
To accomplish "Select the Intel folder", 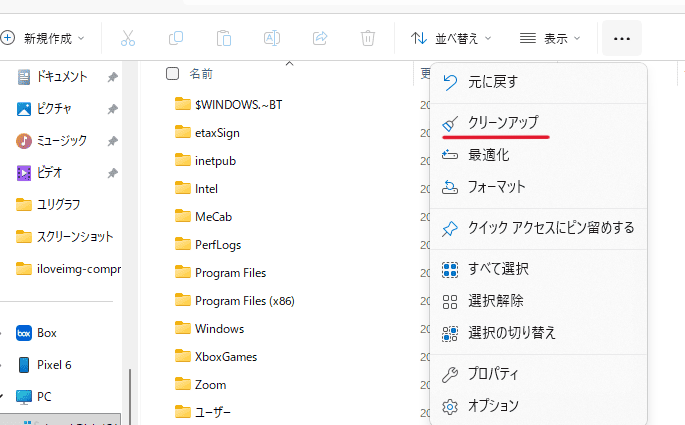I will tap(196, 189).
